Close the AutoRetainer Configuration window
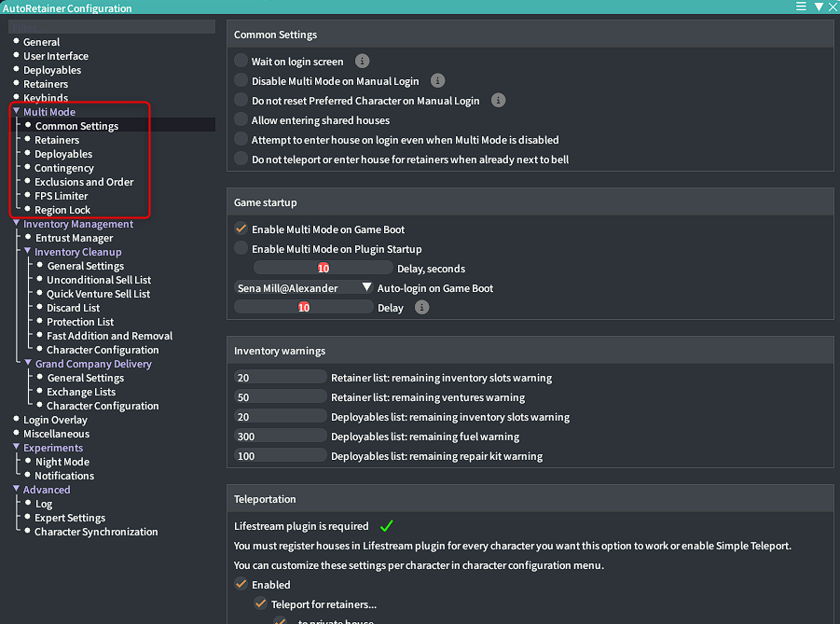840x624 pixels. point(833,7)
